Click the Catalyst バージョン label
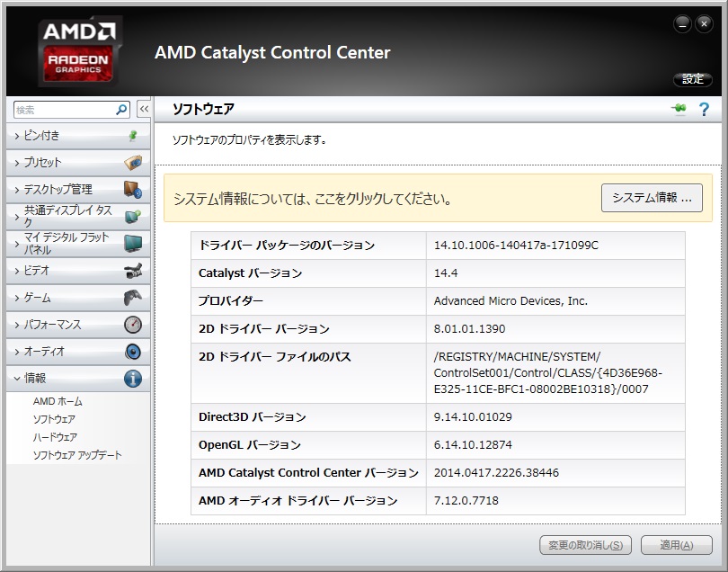Screen dimensions: 728x572 click(x=250, y=273)
